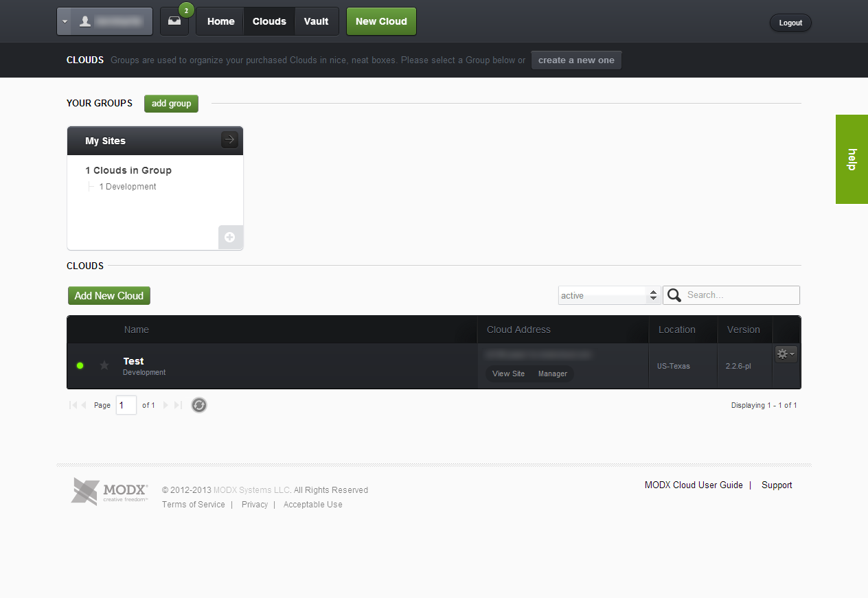Click Development label under Test
Screen dimensions: 868x598
click(x=144, y=373)
